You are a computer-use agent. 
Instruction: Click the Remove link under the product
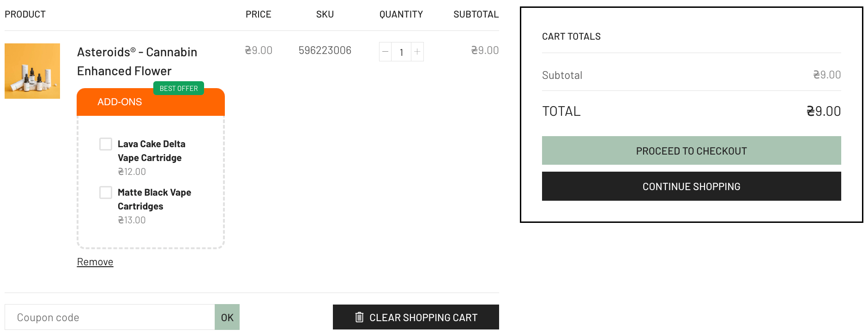pos(95,262)
